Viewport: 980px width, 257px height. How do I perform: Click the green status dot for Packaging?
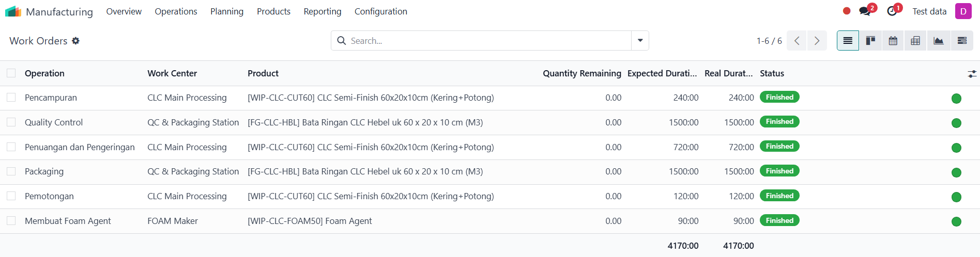tap(956, 172)
